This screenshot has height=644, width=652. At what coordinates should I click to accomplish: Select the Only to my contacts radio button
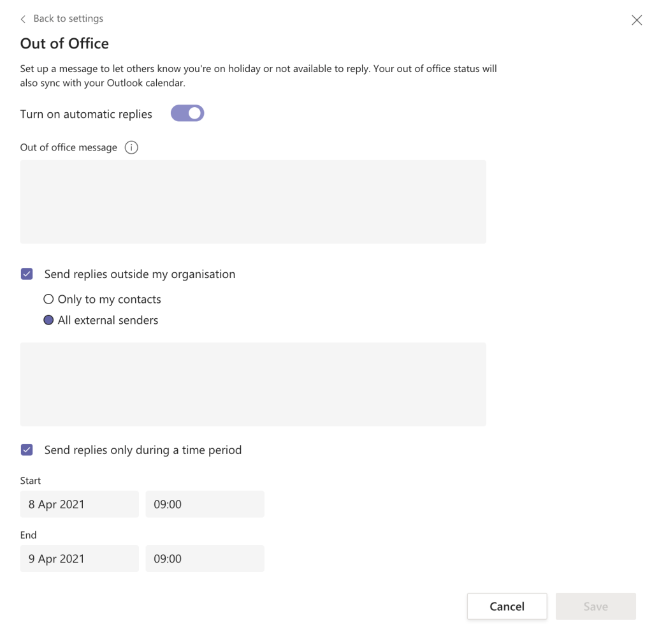click(48, 299)
